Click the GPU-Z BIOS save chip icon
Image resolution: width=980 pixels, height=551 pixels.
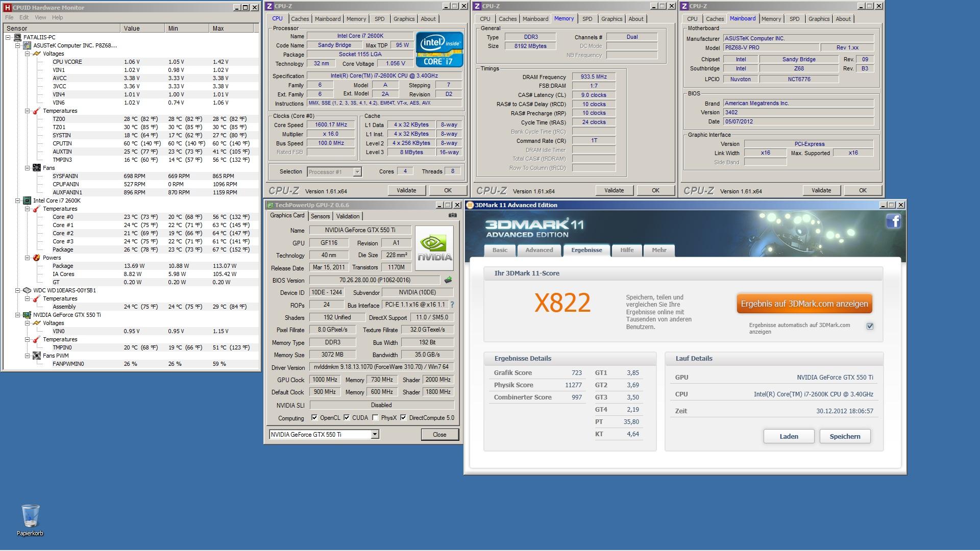(448, 280)
